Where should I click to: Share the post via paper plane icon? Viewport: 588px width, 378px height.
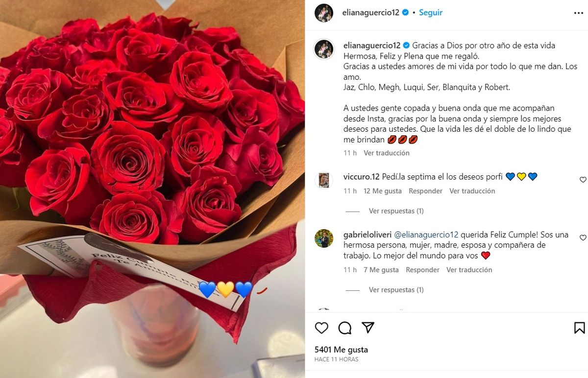point(368,328)
